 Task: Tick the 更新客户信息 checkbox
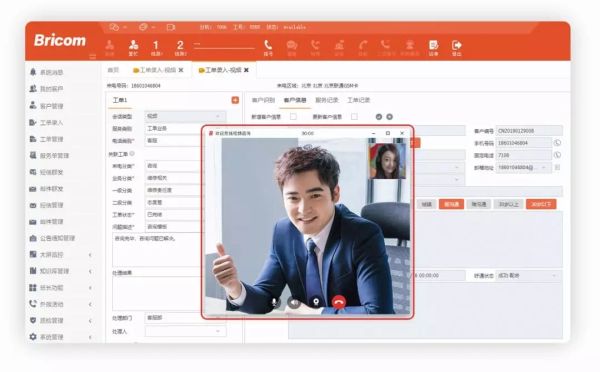(354, 117)
